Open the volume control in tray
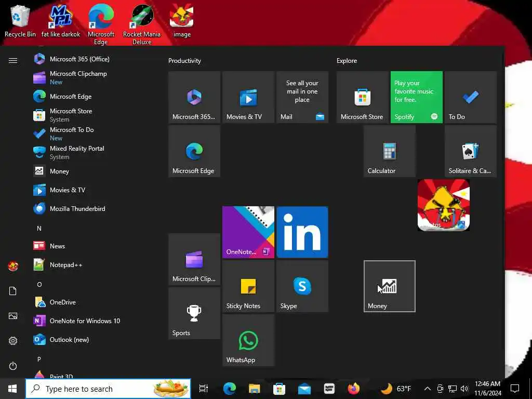The width and height of the screenshot is (532, 399). 464,389
